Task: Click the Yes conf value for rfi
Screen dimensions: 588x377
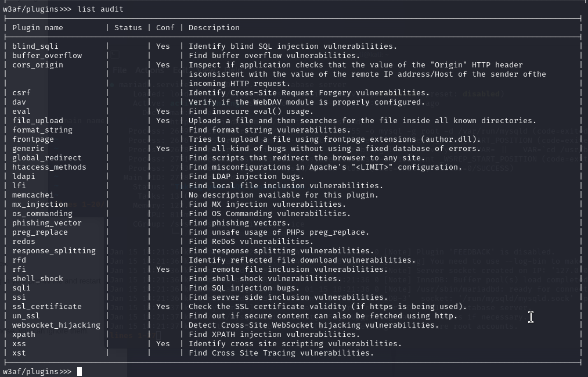Action: click(x=163, y=270)
